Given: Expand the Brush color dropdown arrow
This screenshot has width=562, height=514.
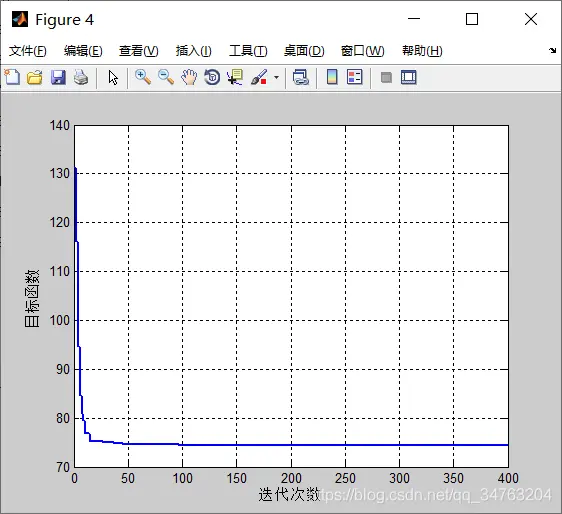Looking at the screenshot, I should coord(276,77).
